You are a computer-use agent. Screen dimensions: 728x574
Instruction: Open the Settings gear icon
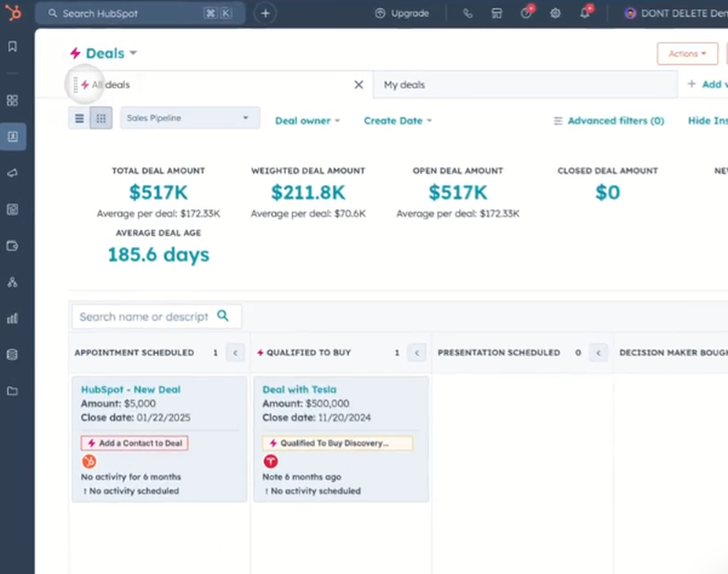click(555, 13)
